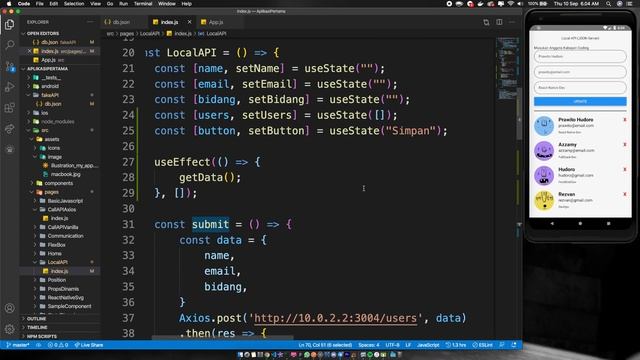
Task: Open the Source Control view
Action: [x=9, y=66]
